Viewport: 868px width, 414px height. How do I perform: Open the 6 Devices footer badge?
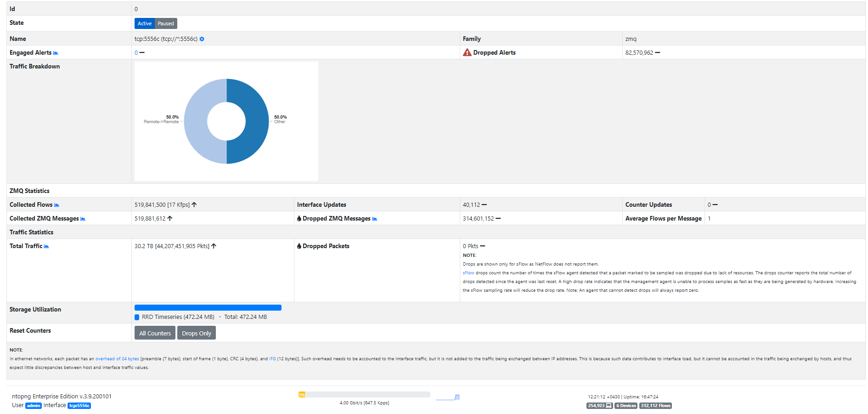pos(626,406)
